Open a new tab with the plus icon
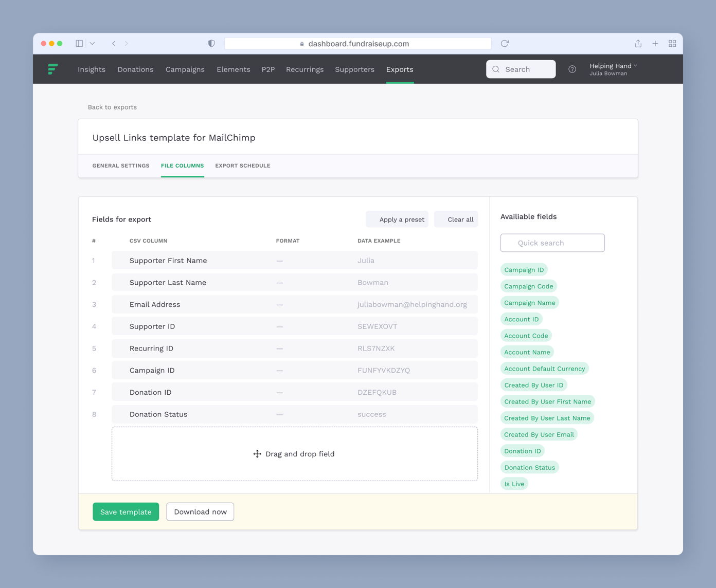 [655, 44]
